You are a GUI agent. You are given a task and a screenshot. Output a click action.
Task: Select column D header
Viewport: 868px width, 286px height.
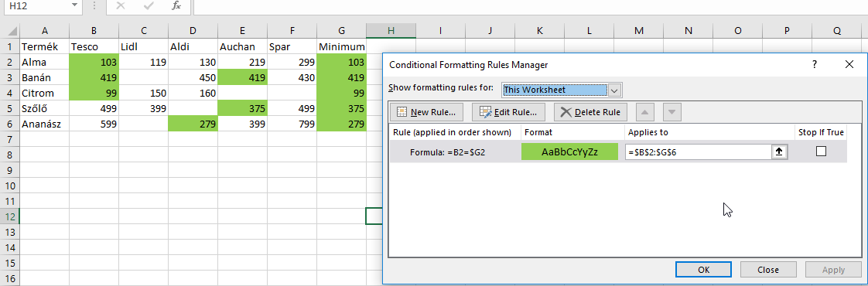tap(193, 31)
